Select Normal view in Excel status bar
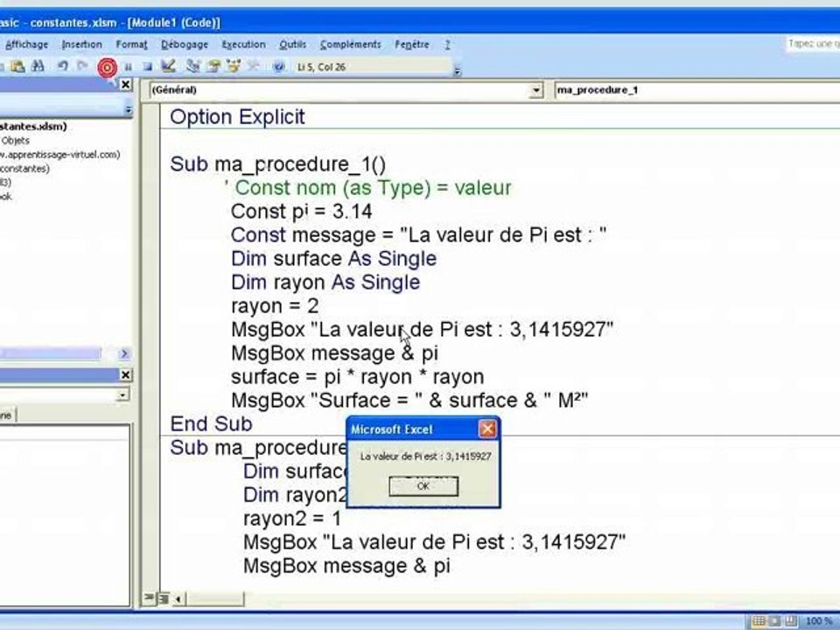The height and width of the screenshot is (630, 840). point(758,622)
